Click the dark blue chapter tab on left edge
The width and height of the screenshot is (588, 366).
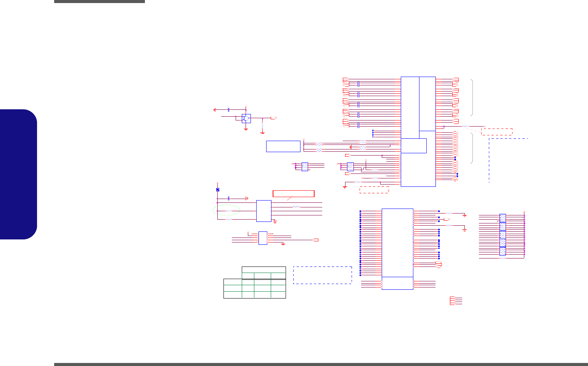18,174
